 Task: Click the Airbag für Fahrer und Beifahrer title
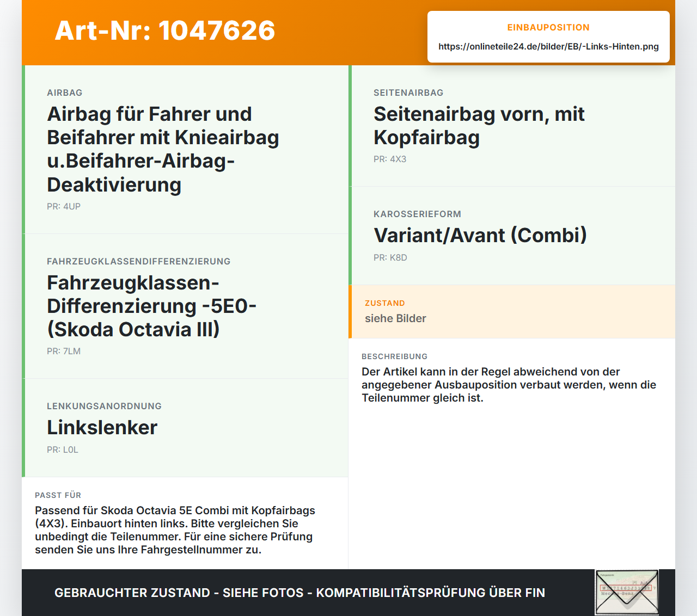(x=163, y=149)
